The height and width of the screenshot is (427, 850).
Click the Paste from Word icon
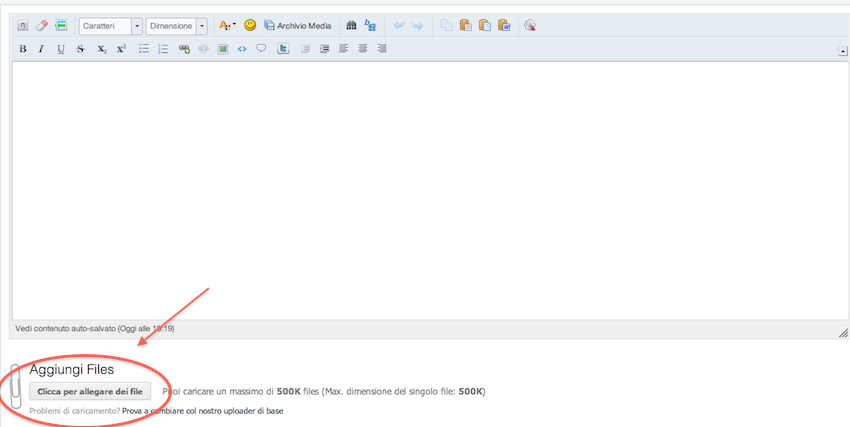pyautogui.click(x=504, y=26)
